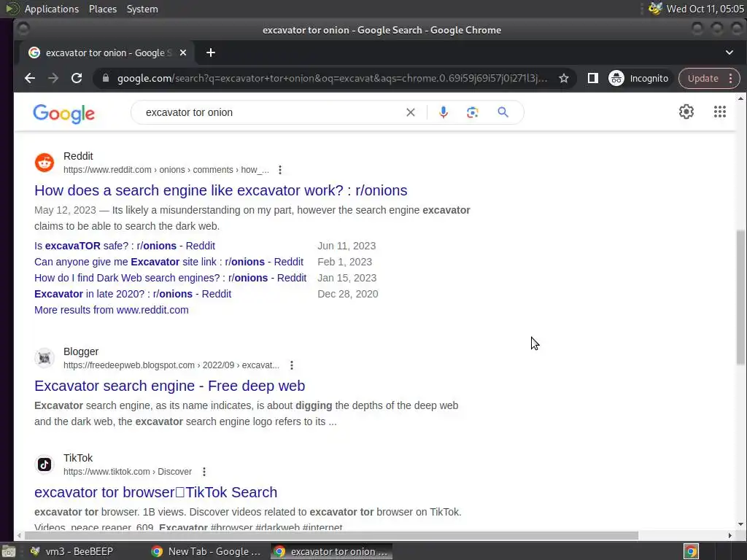
Task: Open more options for the TikTok result
Action: (x=204, y=472)
